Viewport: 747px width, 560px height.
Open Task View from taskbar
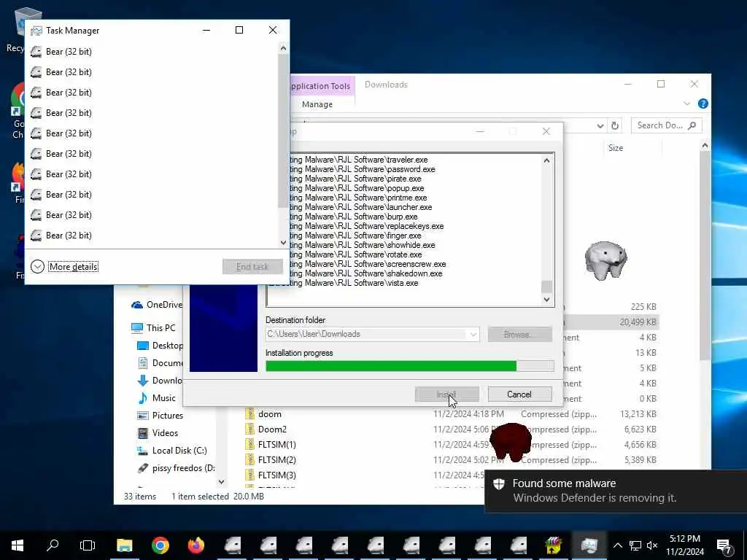88,545
